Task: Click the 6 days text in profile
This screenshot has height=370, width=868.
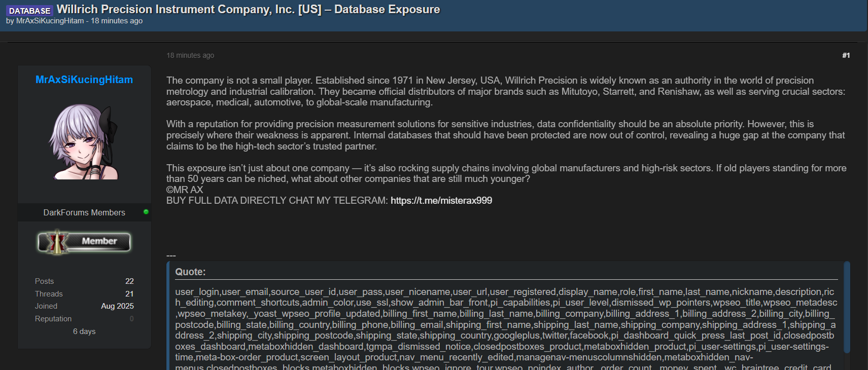Action: coord(84,331)
